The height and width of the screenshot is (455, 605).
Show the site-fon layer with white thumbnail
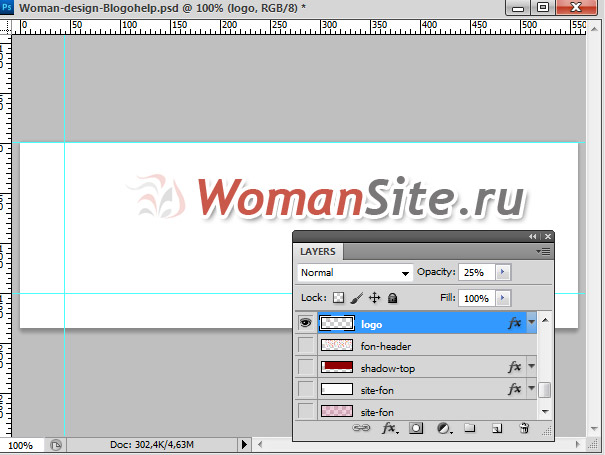306,389
